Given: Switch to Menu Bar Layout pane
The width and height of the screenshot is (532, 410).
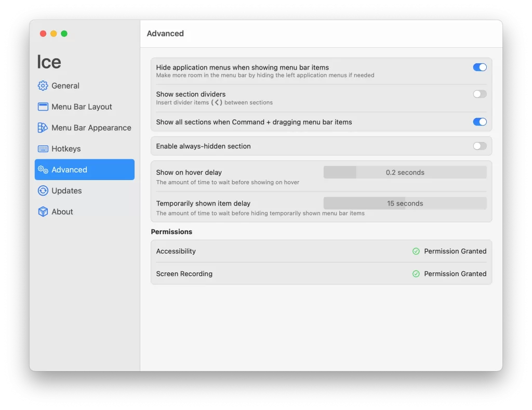Looking at the screenshot, I should click(x=85, y=107).
